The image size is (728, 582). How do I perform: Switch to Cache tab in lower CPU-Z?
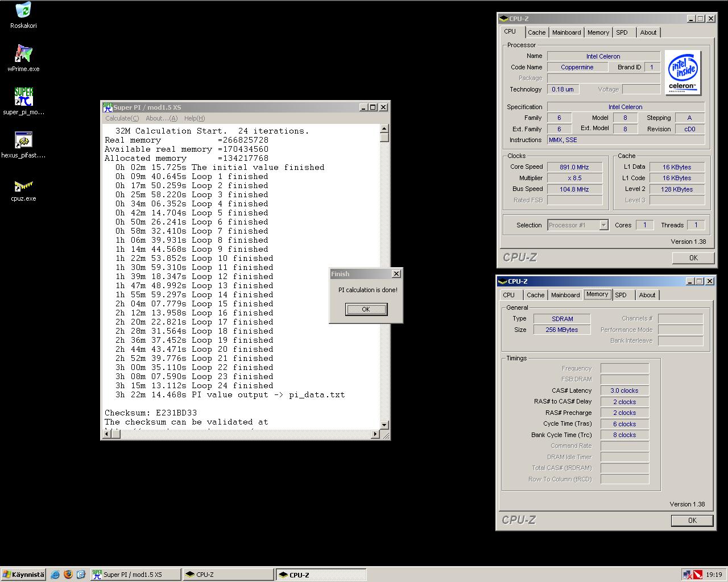(x=535, y=295)
